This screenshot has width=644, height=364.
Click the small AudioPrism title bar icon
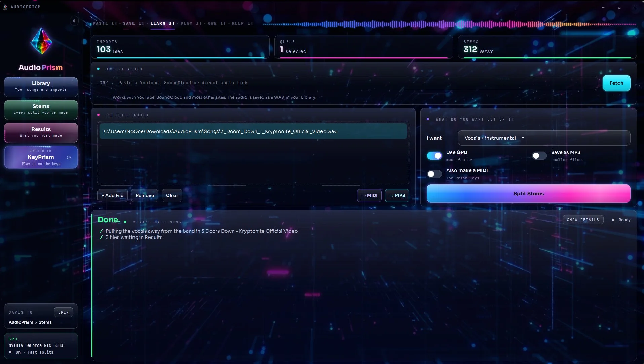click(x=5, y=7)
